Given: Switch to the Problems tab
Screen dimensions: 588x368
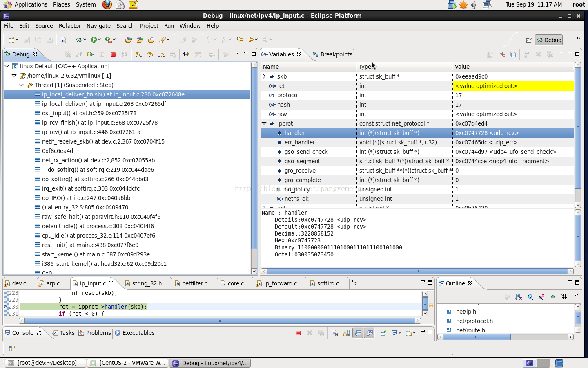Looking at the screenshot, I should [x=94, y=333].
